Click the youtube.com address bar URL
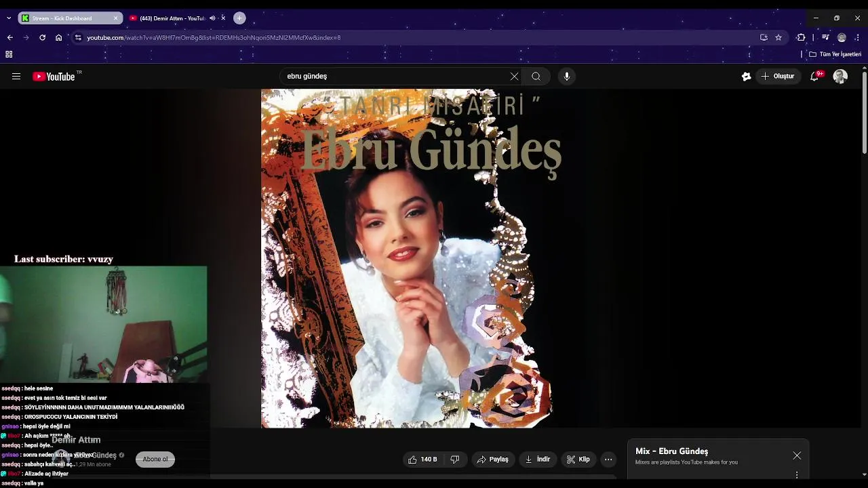 tap(214, 38)
